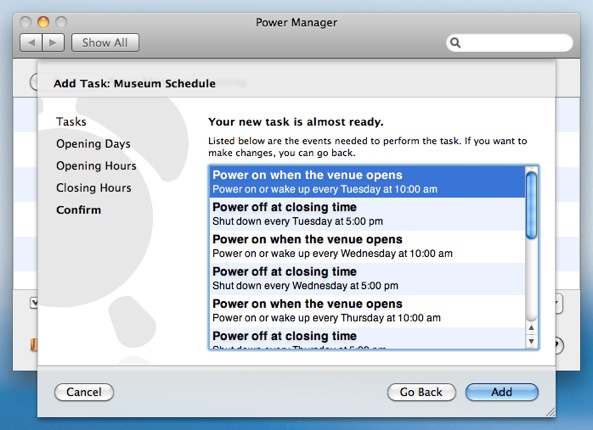Click the blue scrollbar thumb in list

(531, 205)
